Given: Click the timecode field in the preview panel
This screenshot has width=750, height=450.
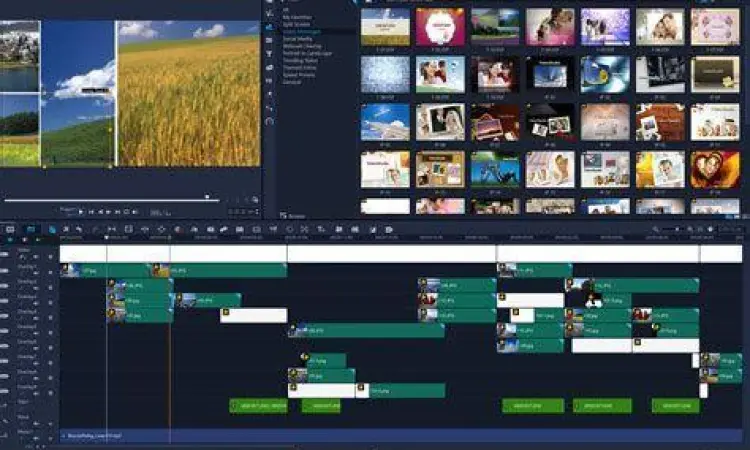Looking at the screenshot, I should pos(244,211).
